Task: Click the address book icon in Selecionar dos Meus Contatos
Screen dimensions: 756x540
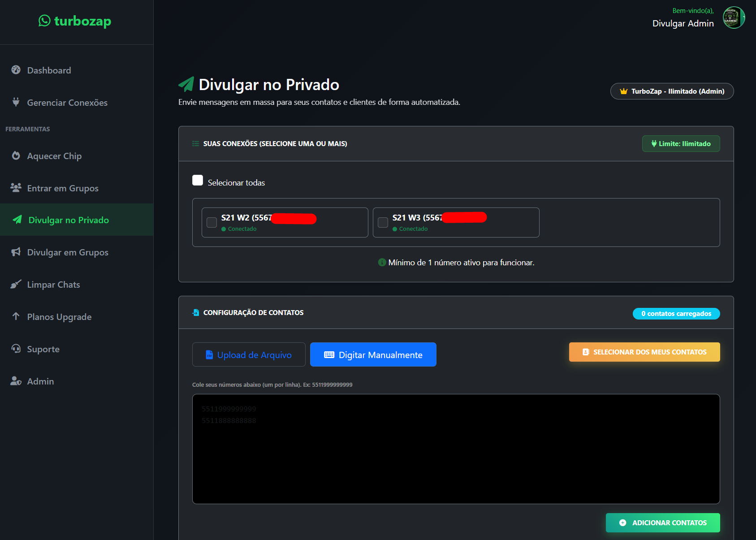Action: tap(586, 352)
